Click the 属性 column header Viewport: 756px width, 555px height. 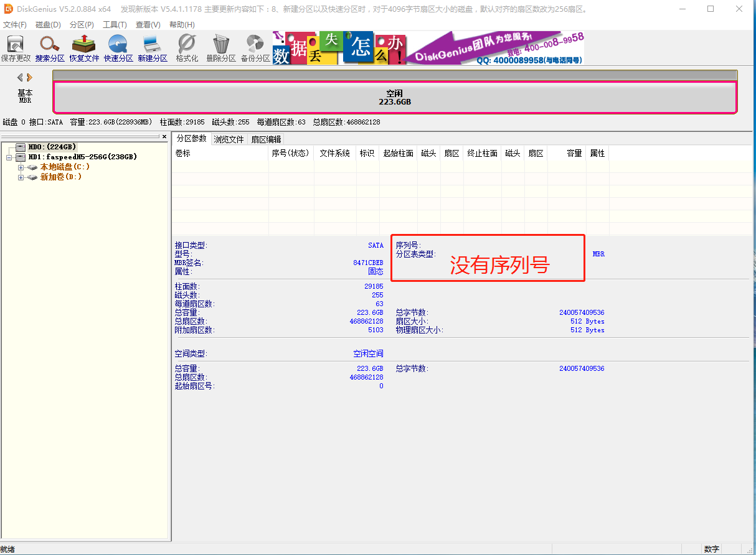coord(598,153)
